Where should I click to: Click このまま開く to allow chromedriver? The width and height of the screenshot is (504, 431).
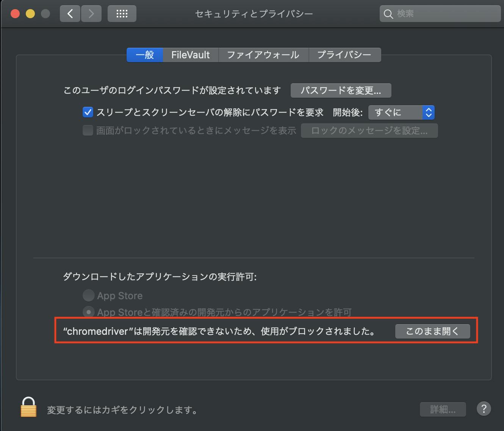pyautogui.click(x=432, y=331)
